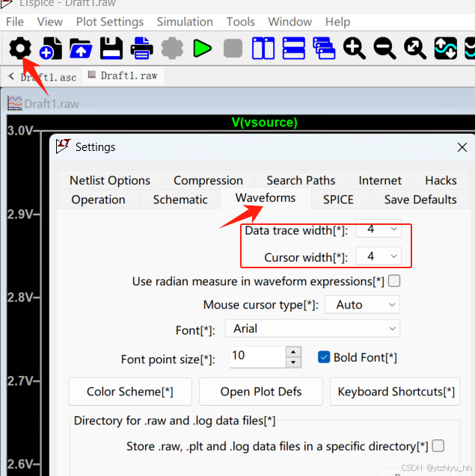Increase font point size with up arrow

coord(293,352)
